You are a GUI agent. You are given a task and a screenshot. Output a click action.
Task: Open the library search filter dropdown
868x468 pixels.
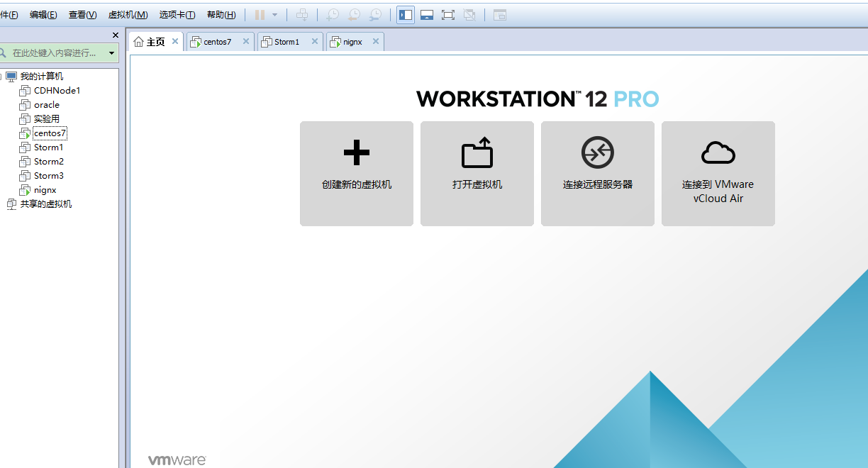[x=111, y=52]
